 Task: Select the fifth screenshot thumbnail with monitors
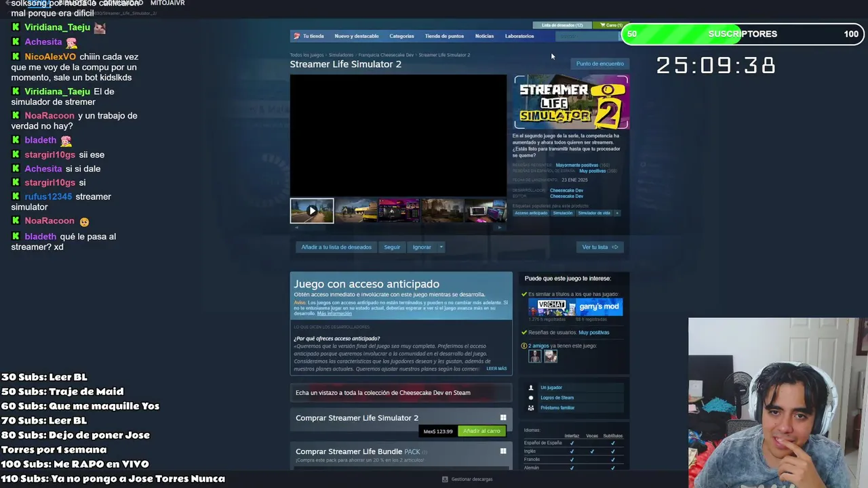486,211
